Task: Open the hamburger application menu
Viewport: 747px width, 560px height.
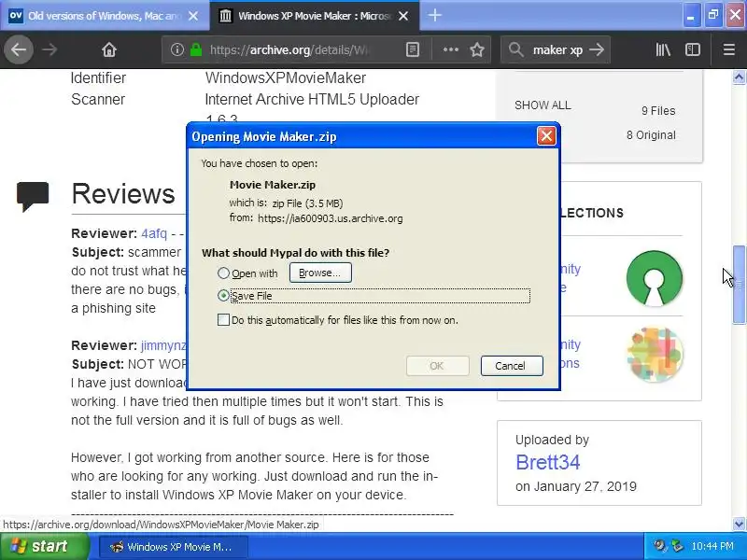Action: tap(729, 49)
